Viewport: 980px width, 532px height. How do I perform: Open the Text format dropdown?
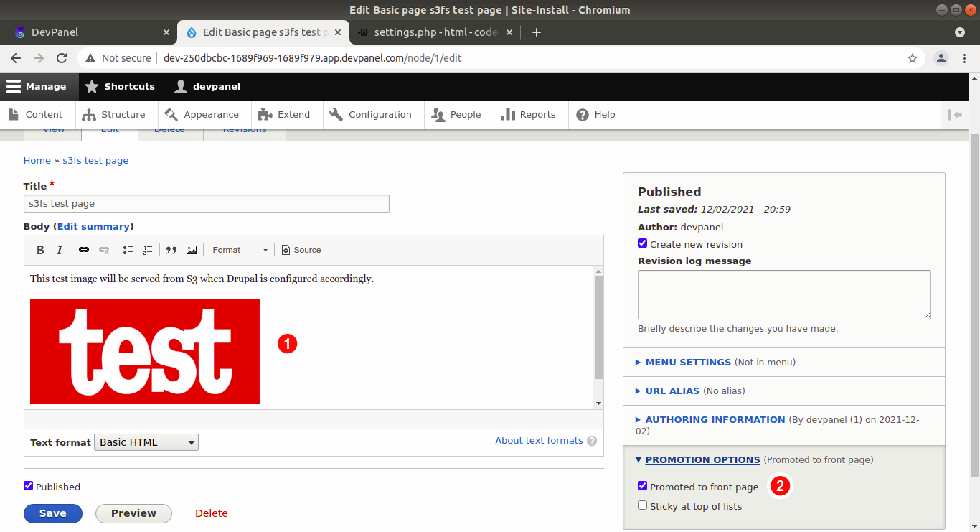click(x=146, y=442)
